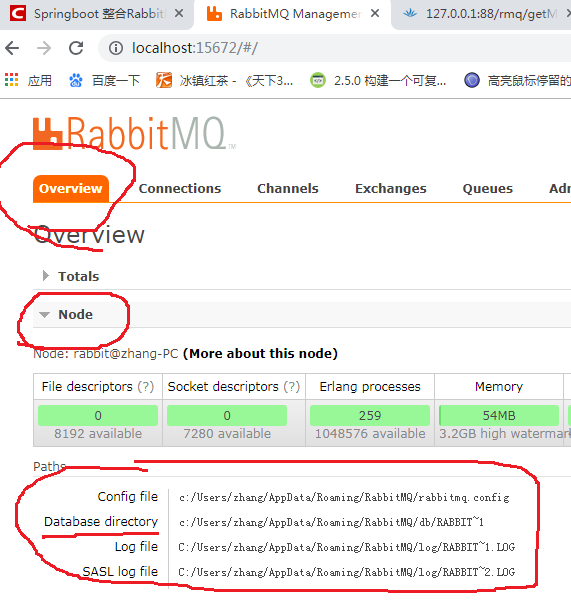
Task: Collapse the Node section
Action: 66,315
